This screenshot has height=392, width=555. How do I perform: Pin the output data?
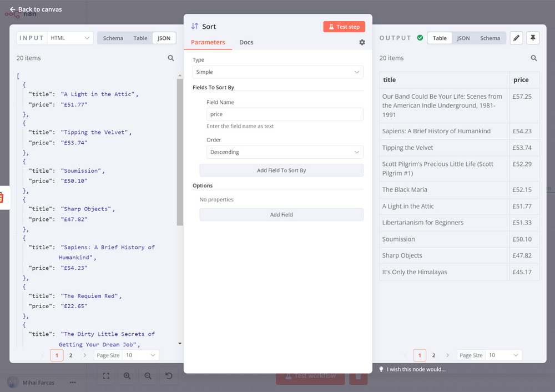tap(533, 38)
